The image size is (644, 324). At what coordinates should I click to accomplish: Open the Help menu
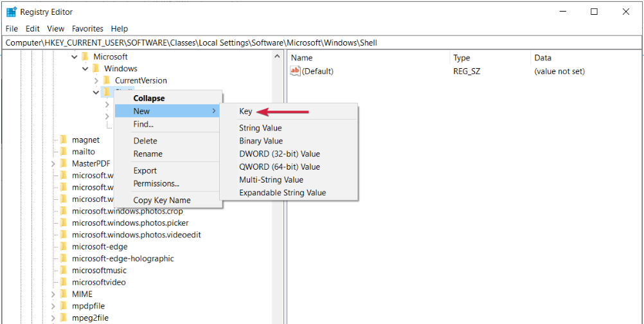(120, 29)
